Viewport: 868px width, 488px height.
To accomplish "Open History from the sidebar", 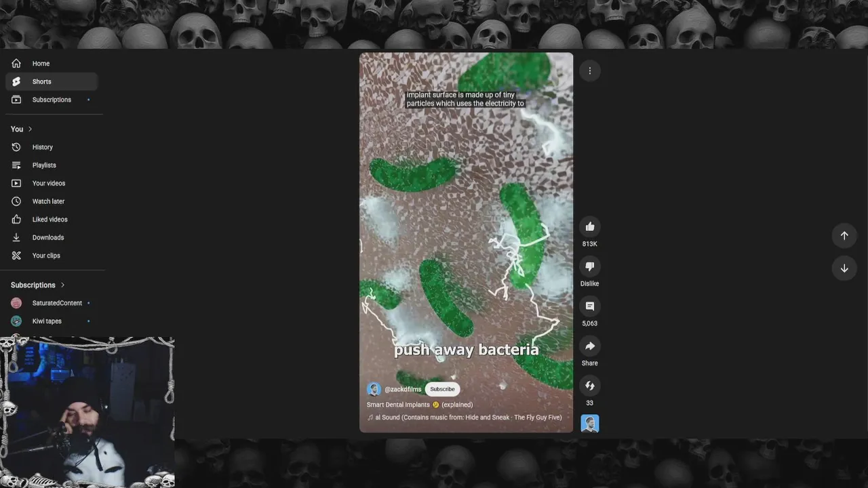I will coord(52,147).
